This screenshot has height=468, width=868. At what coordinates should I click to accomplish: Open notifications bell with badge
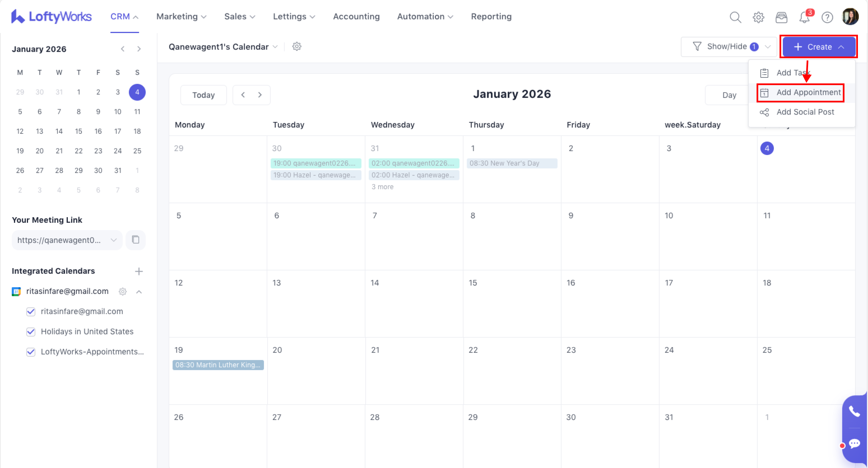pos(805,17)
